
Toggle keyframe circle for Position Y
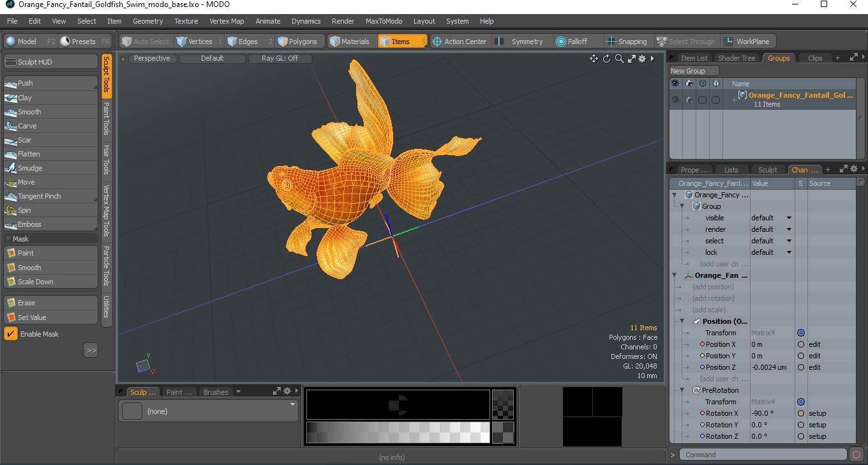[800, 356]
